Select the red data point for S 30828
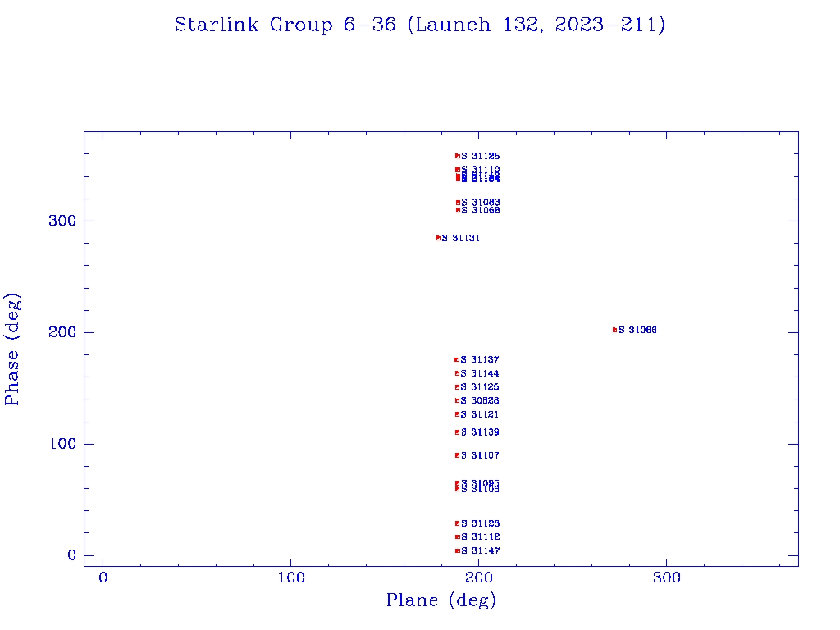Viewport: 840px width, 630px height. point(457,400)
